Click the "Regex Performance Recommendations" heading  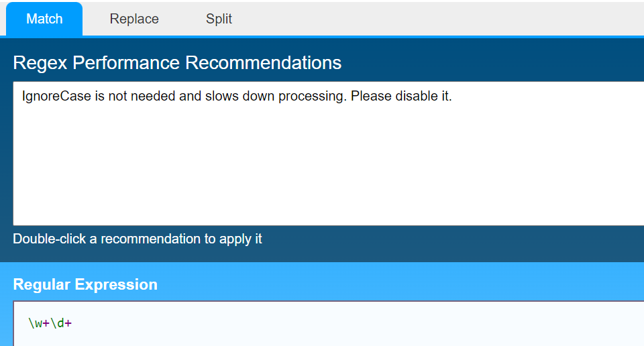point(177,63)
